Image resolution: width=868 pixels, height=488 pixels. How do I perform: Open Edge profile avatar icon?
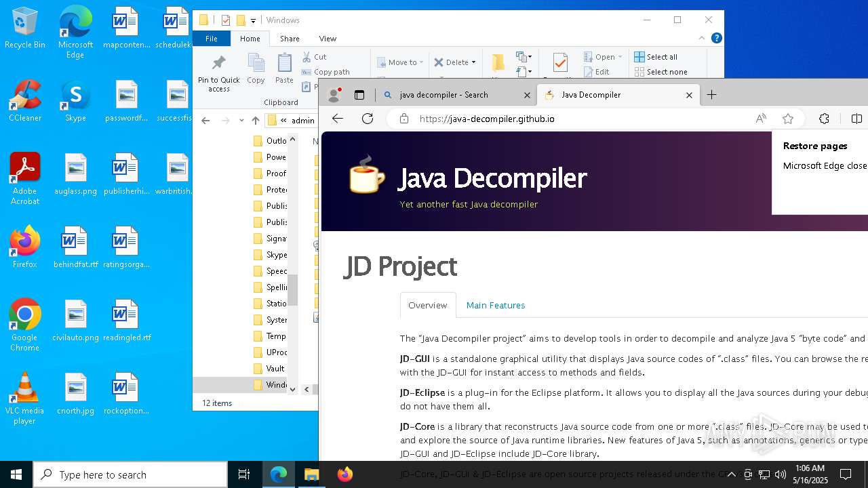point(334,95)
